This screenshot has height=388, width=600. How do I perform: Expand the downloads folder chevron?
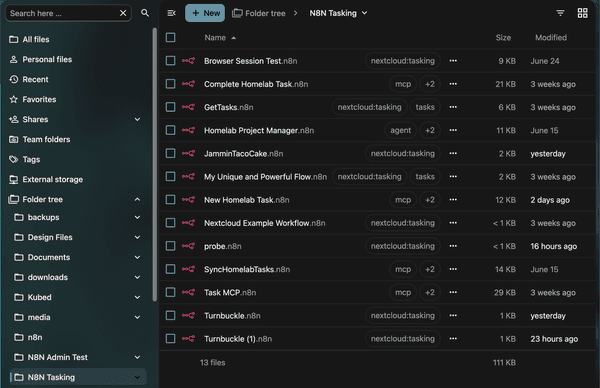137,277
